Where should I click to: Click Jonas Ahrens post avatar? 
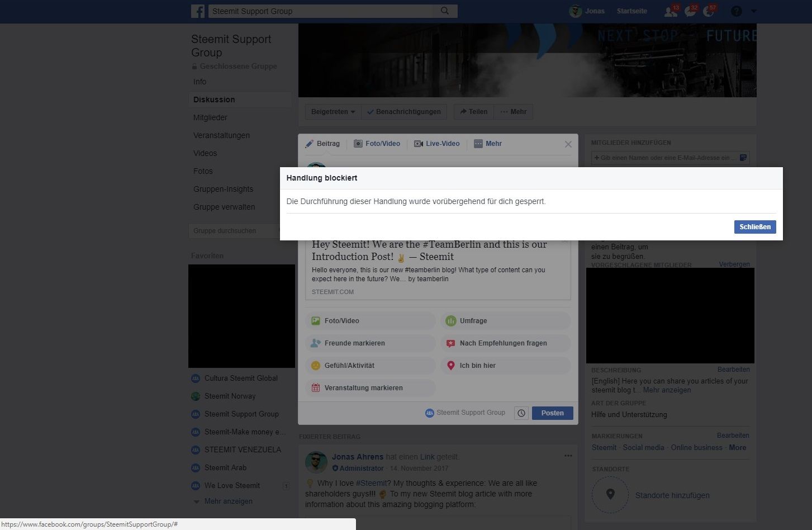click(316, 462)
